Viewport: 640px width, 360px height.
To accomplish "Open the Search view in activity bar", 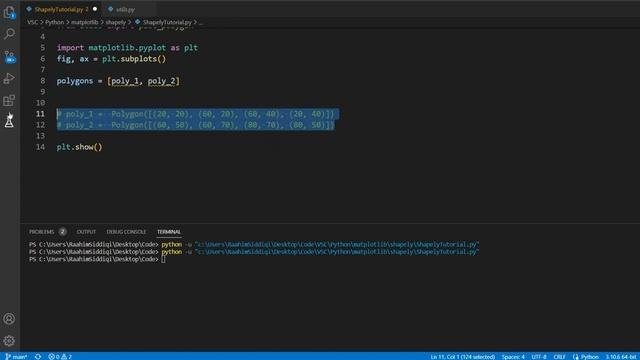I will tap(9, 34).
